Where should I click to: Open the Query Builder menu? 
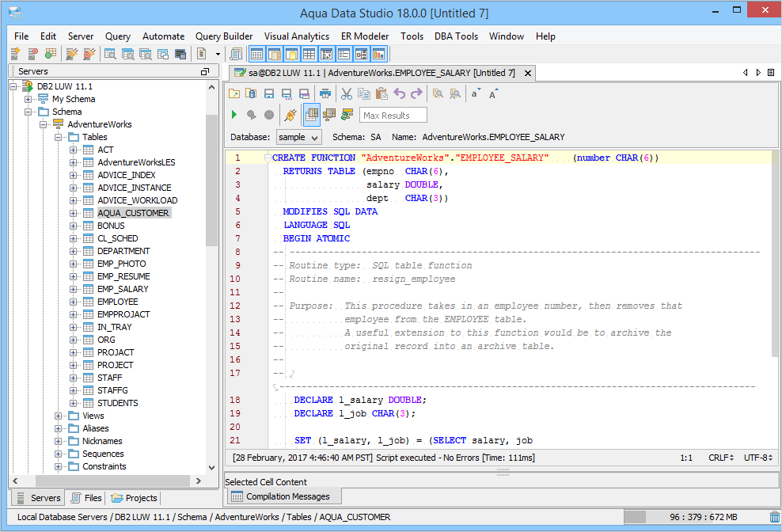point(224,36)
